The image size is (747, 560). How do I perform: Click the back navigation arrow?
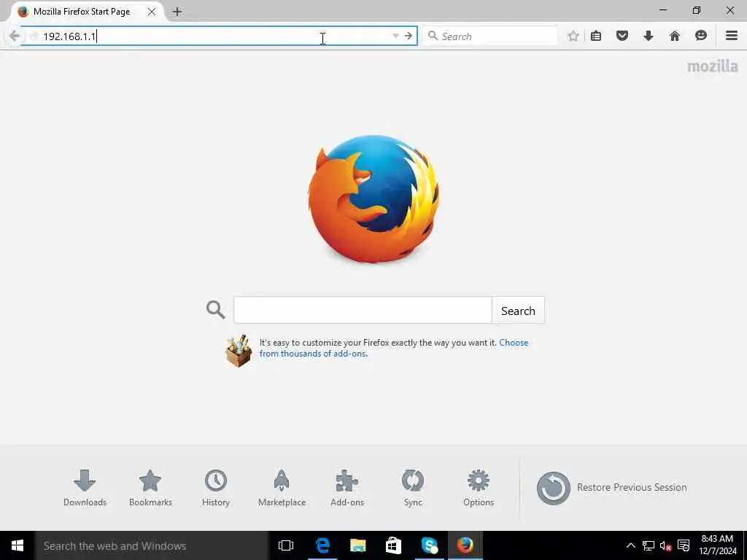click(15, 36)
